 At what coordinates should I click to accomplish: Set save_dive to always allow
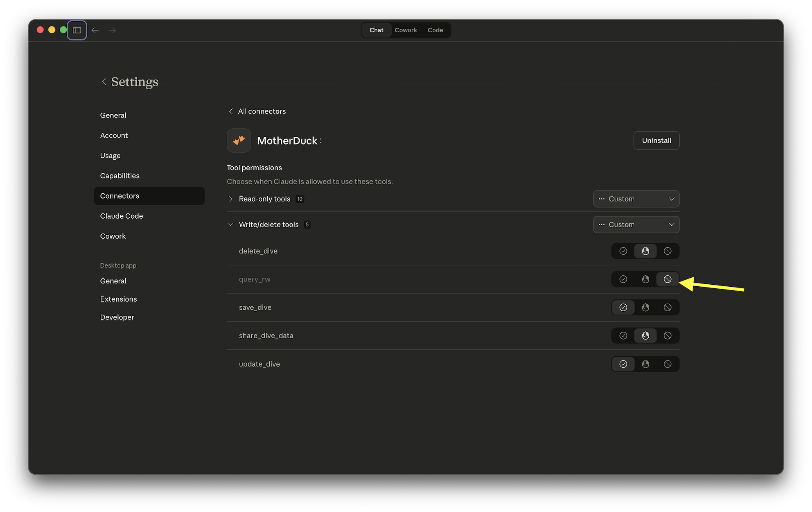pyautogui.click(x=623, y=308)
